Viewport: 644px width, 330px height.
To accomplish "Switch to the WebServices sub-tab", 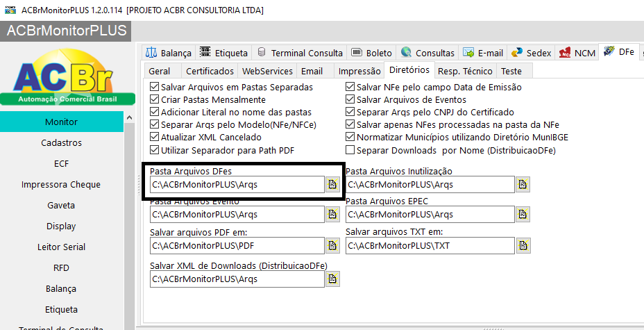I will click(x=267, y=71).
